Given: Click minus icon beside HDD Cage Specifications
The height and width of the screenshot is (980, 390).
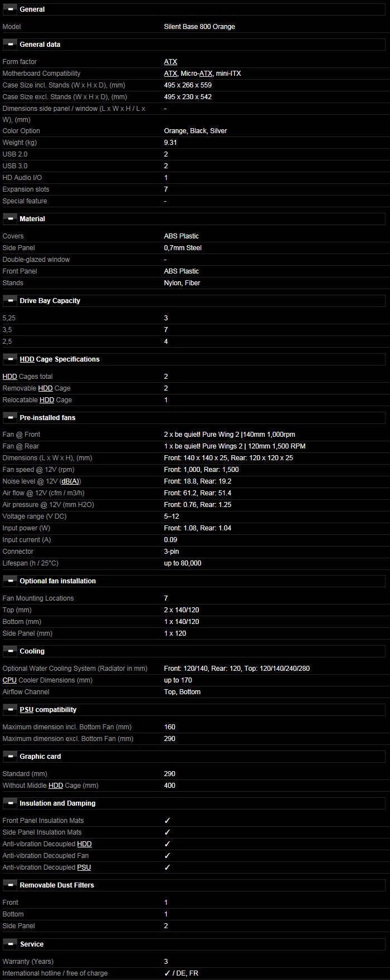Looking at the screenshot, I should (x=10, y=359).
